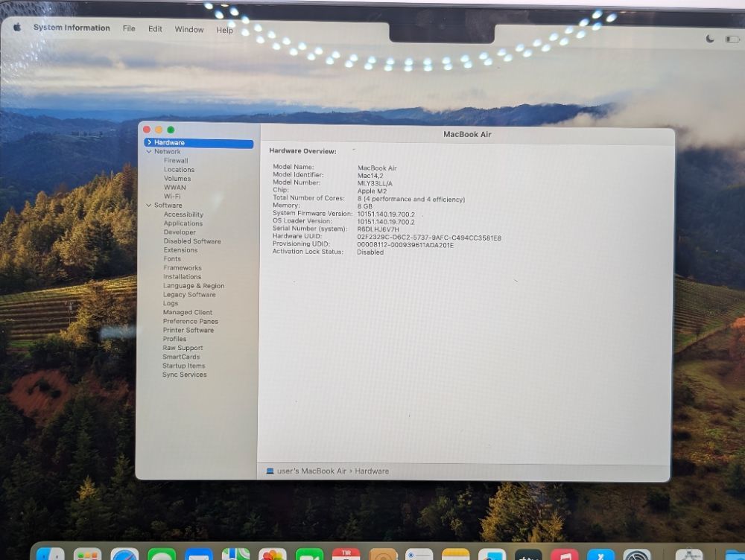Open Messages from the Dock
745x560 pixels.
click(x=162, y=554)
